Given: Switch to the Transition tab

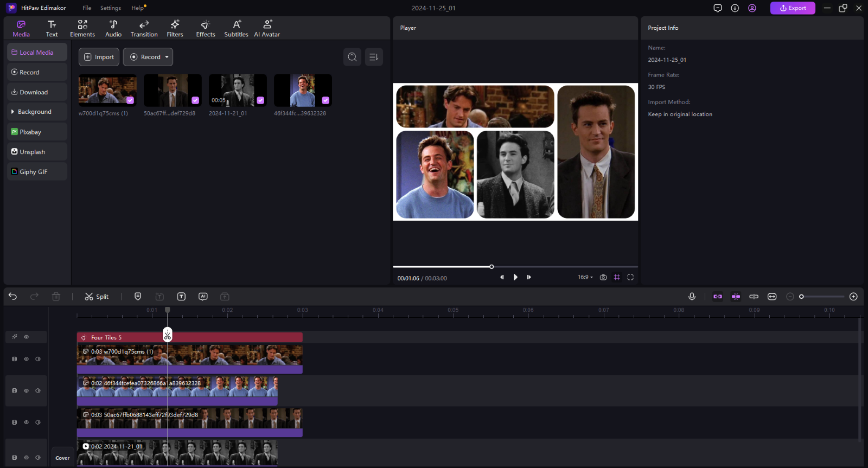Looking at the screenshot, I should pos(144,28).
